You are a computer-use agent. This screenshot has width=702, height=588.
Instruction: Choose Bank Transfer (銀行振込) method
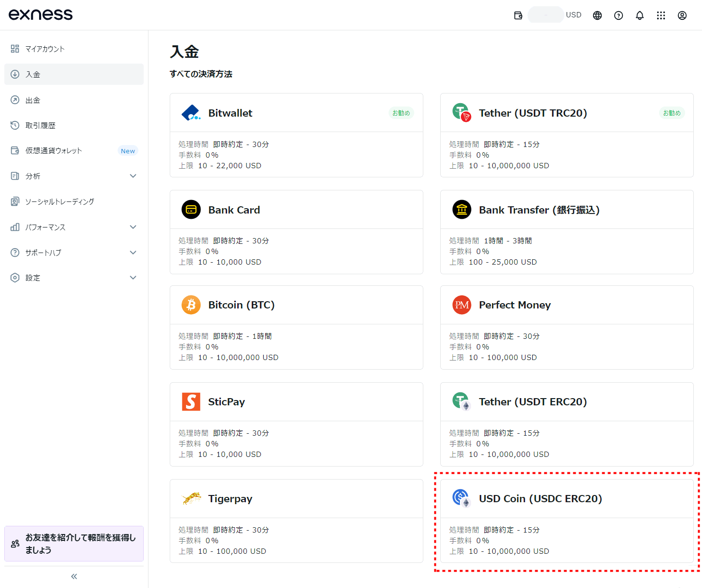pos(567,232)
